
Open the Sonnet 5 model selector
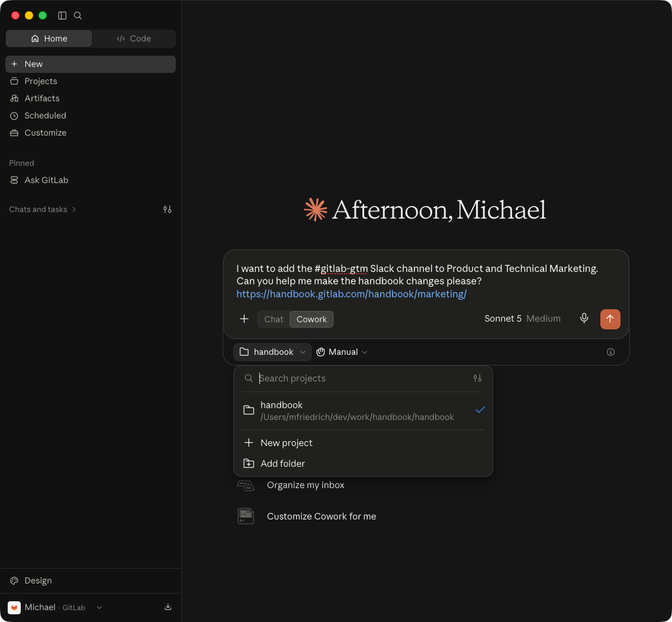pos(522,319)
